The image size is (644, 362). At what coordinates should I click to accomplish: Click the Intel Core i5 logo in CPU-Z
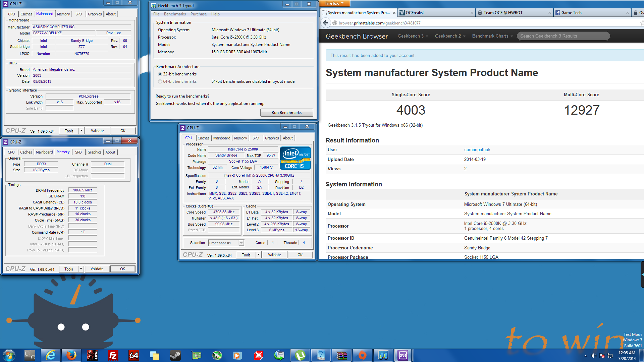(295, 158)
